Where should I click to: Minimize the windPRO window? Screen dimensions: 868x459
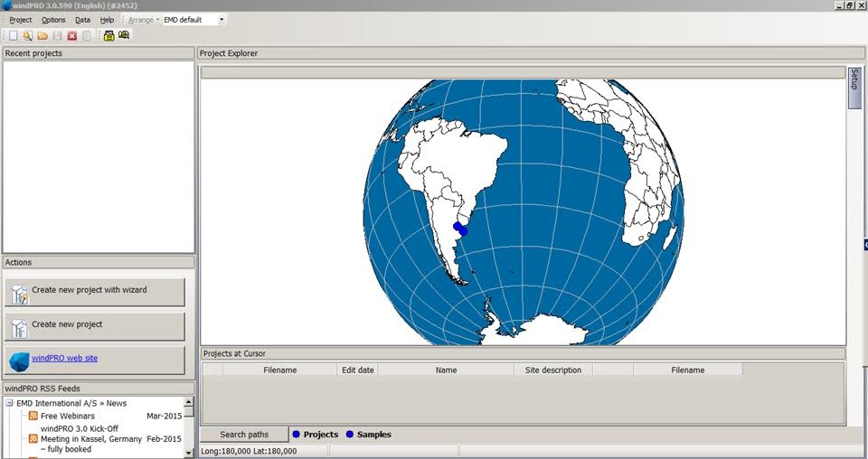pos(840,5)
